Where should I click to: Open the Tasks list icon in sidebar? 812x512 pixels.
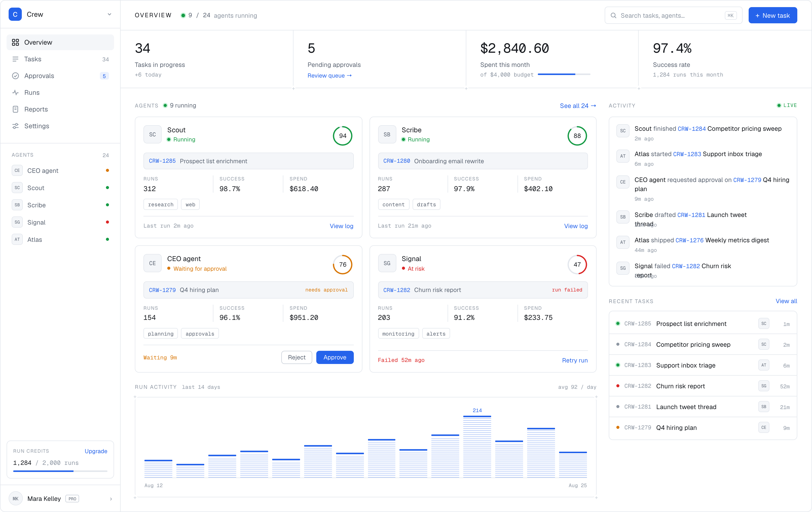15,59
